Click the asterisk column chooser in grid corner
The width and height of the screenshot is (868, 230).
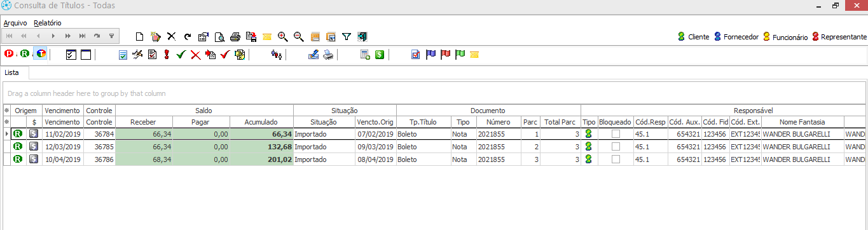6,111
